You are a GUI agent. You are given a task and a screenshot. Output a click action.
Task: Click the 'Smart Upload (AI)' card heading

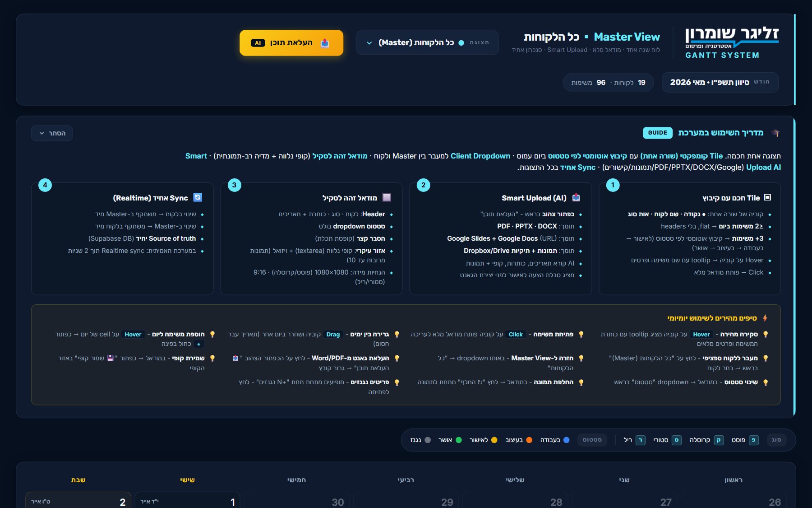click(x=534, y=198)
